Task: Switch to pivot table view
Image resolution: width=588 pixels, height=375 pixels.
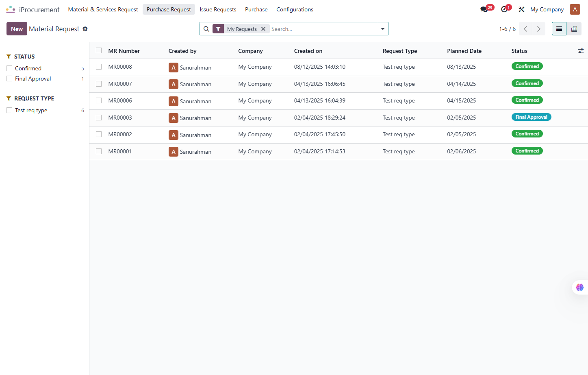Action: pos(574,29)
